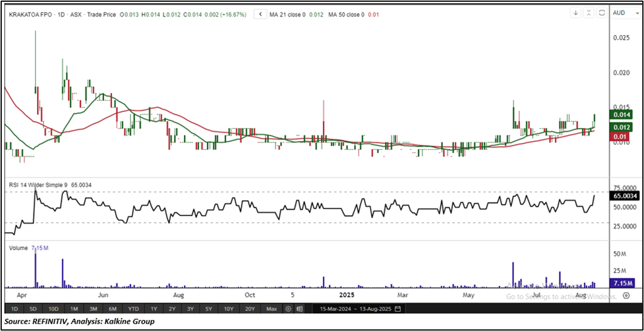Select the 6M time range
The image size is (644, 331).
113,309
